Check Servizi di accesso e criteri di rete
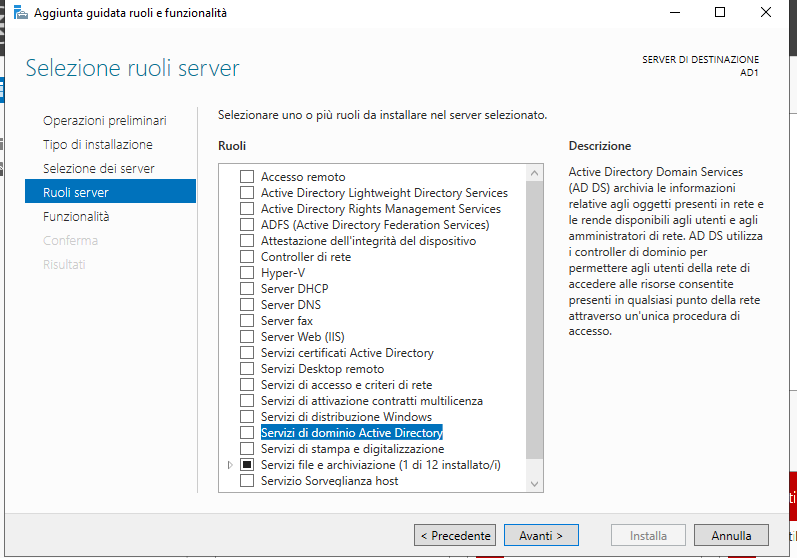This screenshot has height=558, width=797. (247, 385)
